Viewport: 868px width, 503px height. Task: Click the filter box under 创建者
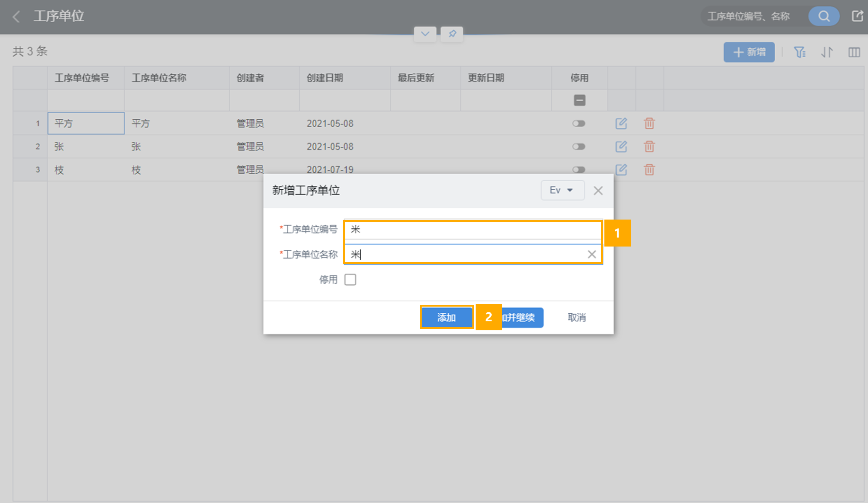[x=265, y=100]
